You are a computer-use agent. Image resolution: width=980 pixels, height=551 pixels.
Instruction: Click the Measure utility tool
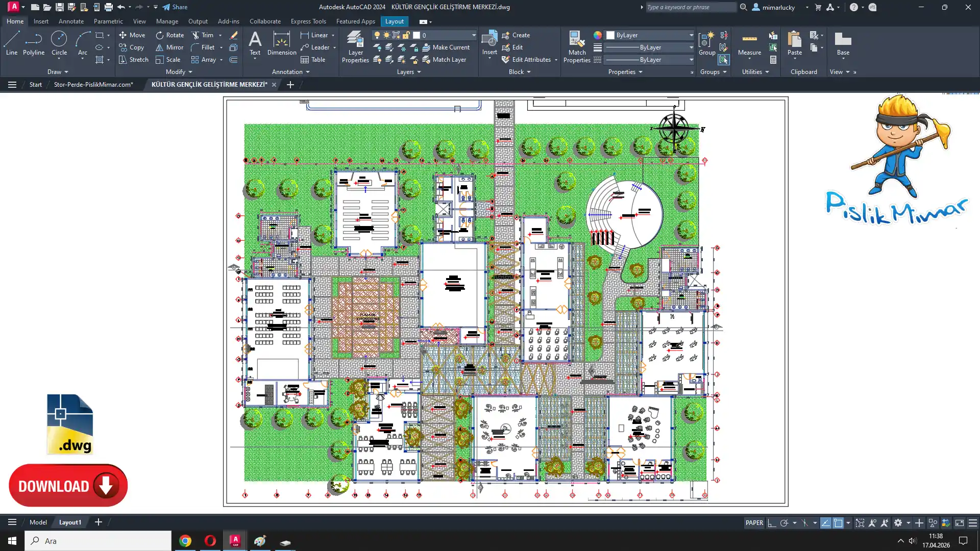(749, 43)
